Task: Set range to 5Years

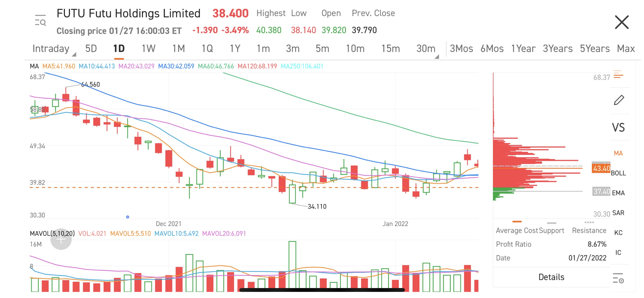Action: pyautogui.click(x=595, y=49)
